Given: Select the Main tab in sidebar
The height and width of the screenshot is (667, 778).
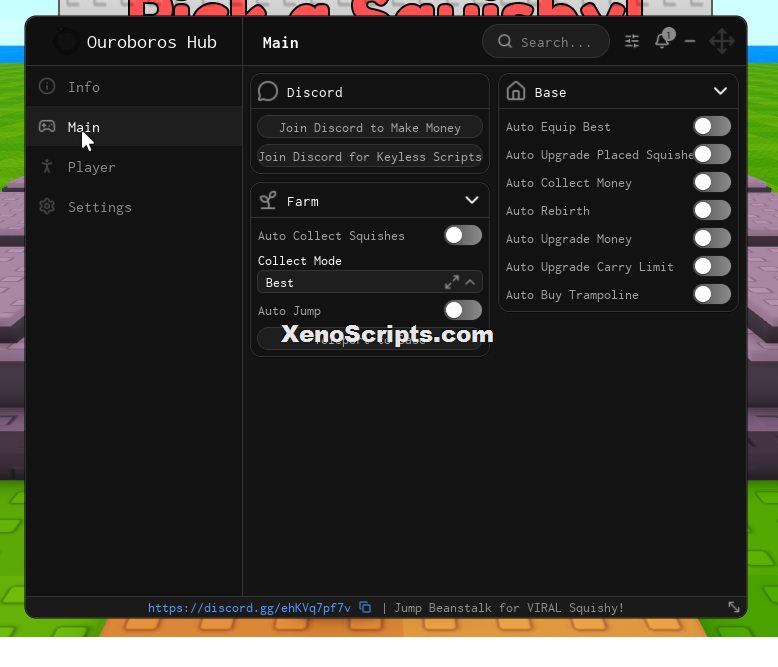Looking at the screenshot, I should click(134, 126).
